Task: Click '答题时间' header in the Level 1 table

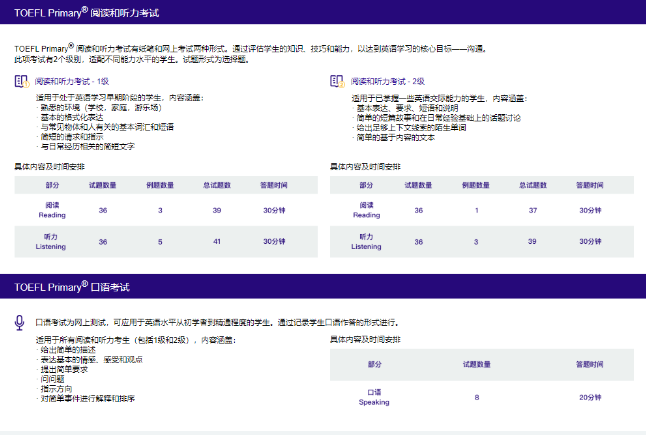Action: tap(274, 185)
